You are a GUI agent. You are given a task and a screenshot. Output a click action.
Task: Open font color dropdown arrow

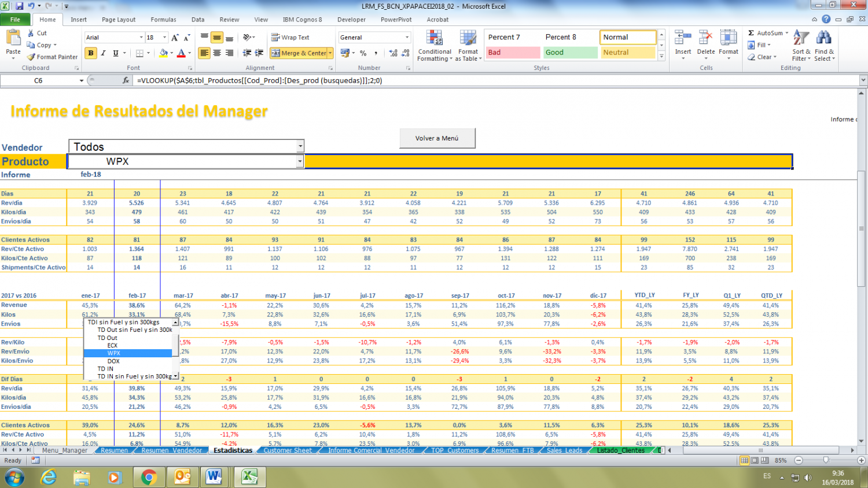coord(189,53)
